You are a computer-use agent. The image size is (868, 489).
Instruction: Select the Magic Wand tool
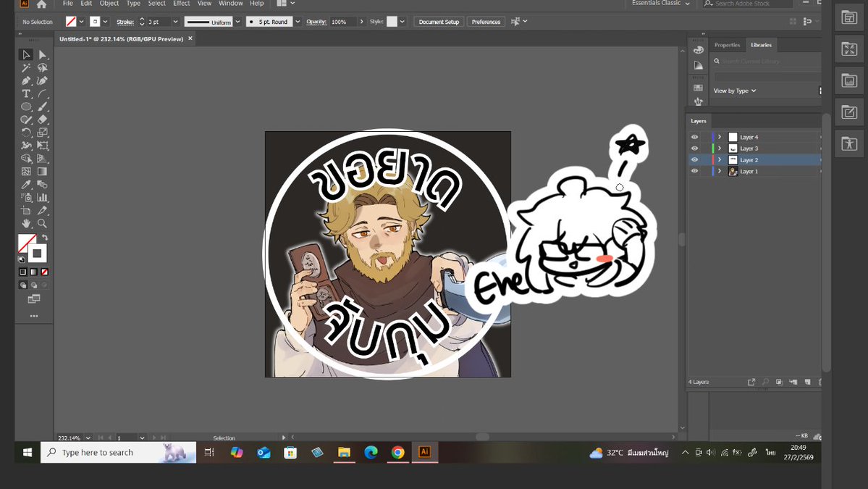pos(25,67)
